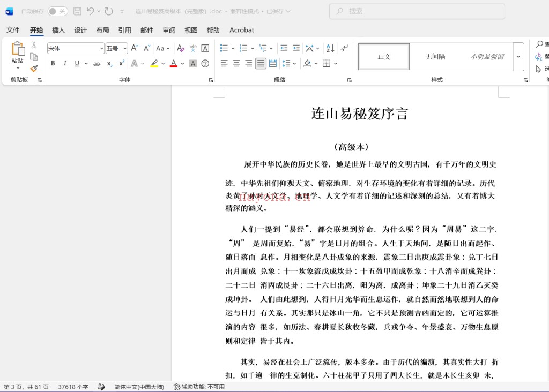Open the bullet list dropdown arrow
The width and height of the screenshot is (549, 392).
pos(233,49)
